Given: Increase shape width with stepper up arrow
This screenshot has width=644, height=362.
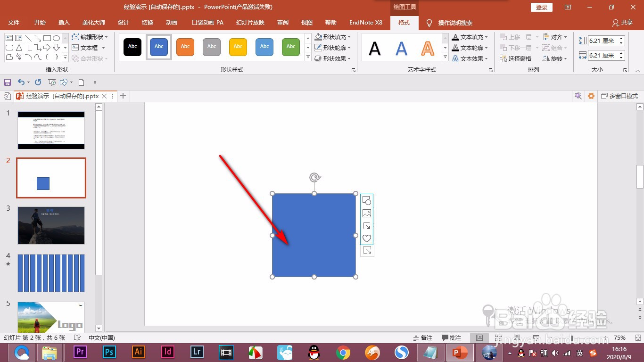Looking at the screenshot, I should 622,53.
